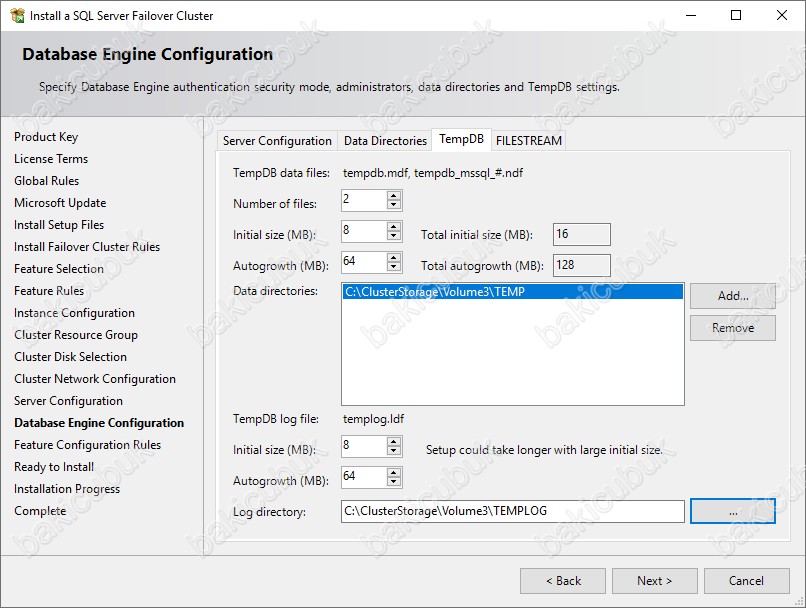The width and height of the screenshot is (806, 608).
Task: Cancel the failover cluster setup
Action: (746, 581)
